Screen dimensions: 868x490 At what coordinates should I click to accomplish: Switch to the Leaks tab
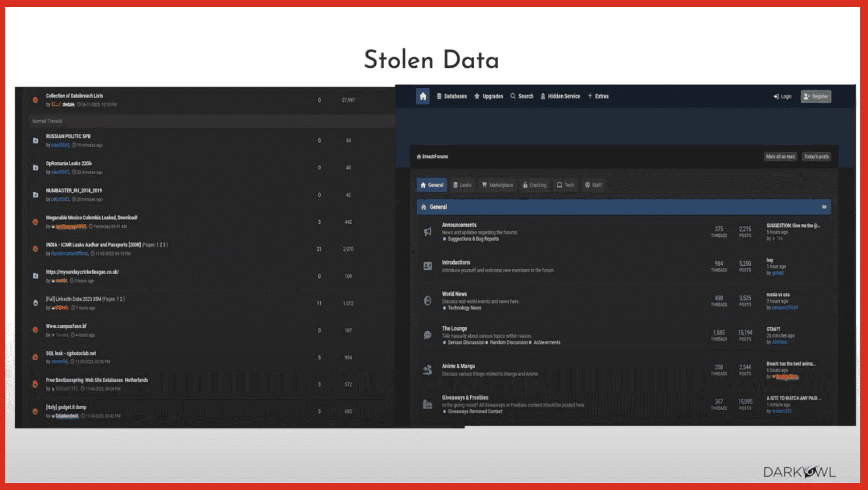(x=462, y=185)
